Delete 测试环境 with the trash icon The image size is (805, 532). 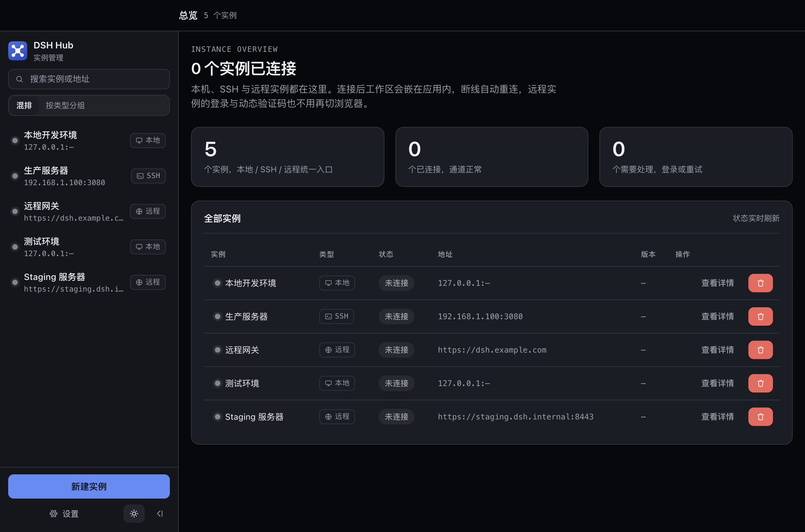click(761, 383)
